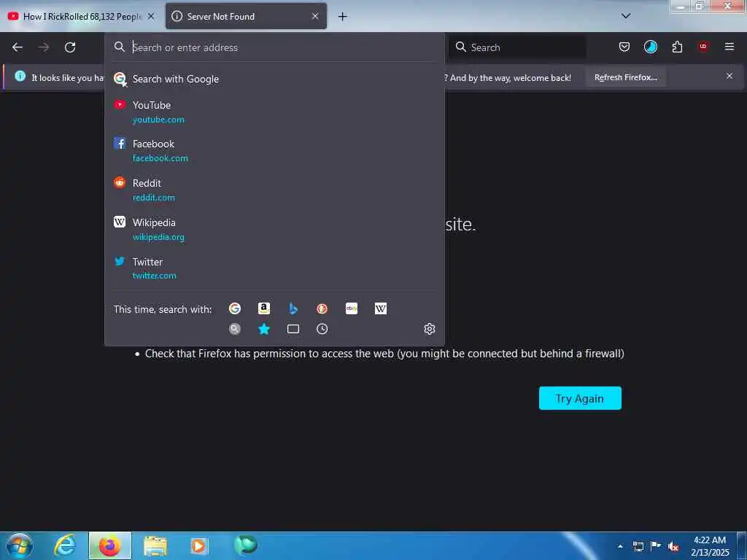Dismiss the Refresh Firefox notification bar
Viewport: 747px width, 560px height.
[729, 76]
